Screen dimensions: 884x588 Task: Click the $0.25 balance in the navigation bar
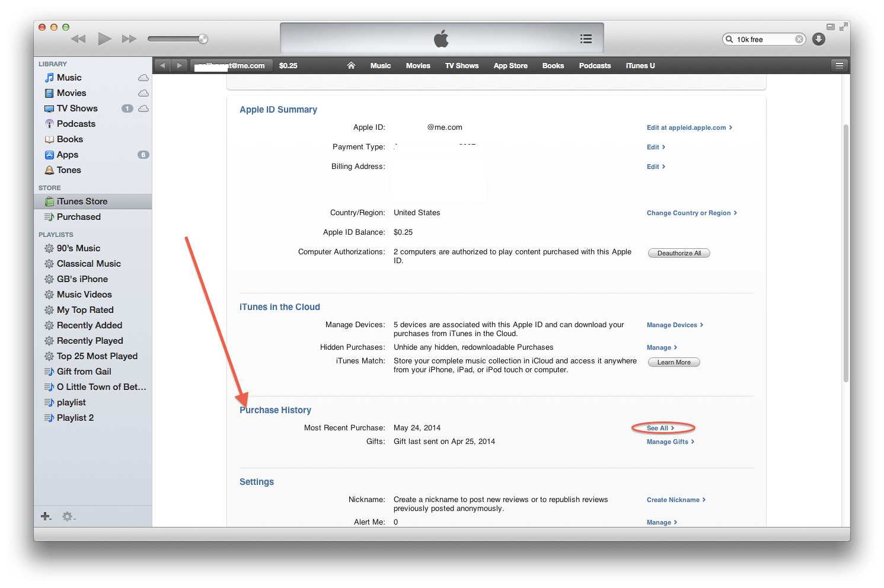pyautogui.click(x=288, y=66)
